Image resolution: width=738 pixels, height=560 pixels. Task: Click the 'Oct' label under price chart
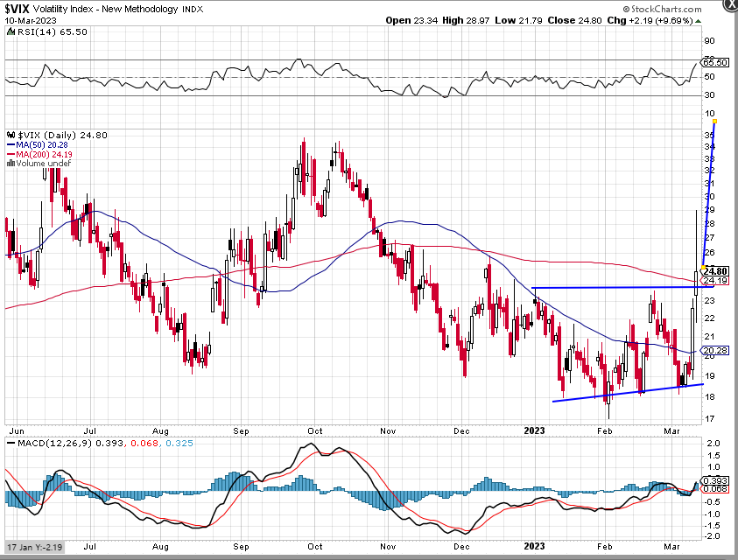tap(315, 431)
